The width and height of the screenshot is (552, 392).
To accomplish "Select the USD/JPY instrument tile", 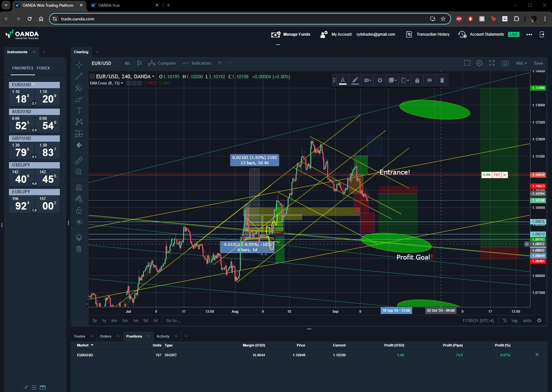I will coord(34,174).
